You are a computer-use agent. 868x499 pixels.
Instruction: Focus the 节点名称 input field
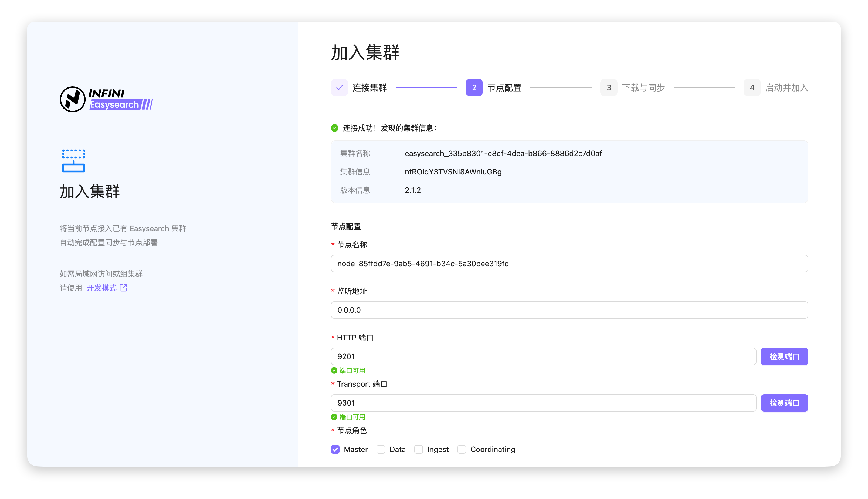[569, 264]
